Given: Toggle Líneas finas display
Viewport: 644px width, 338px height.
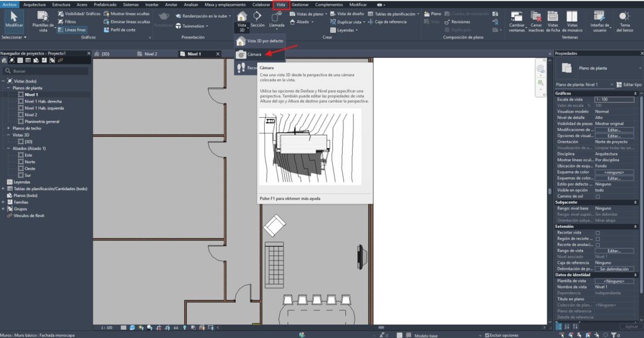Looking at the screenshot, I should click(72, 30).
